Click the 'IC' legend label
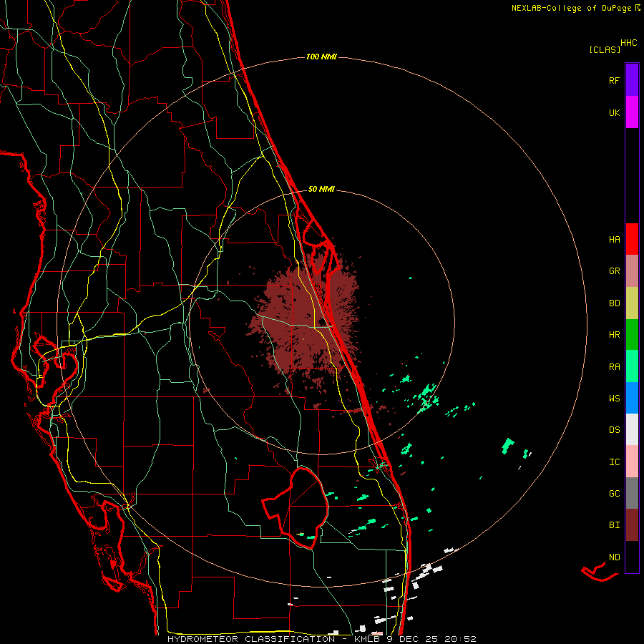 click(614, 462)
